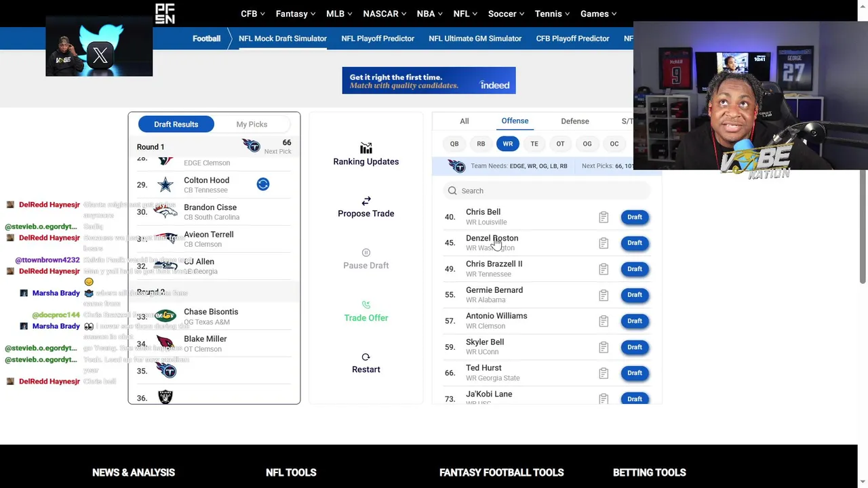Click Jets logo next to Chase Bisontis
The height and width of the screenshot is (488, 868).
[x=165, y=316]
